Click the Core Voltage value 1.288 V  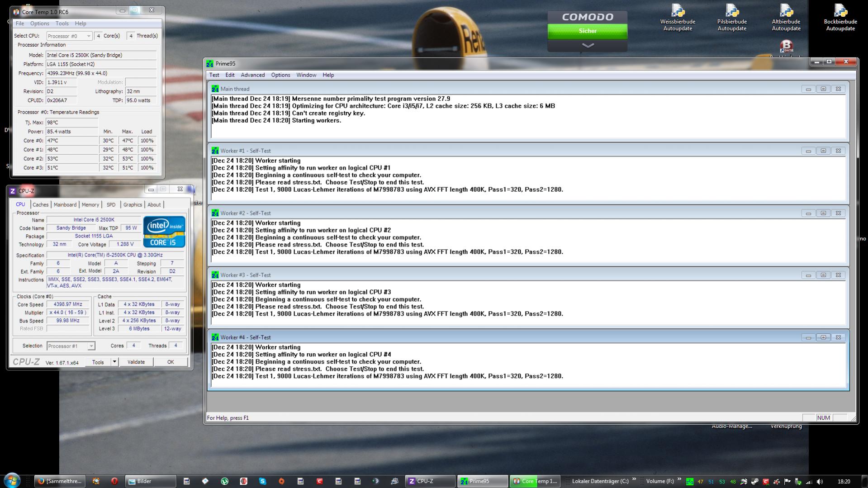click(125, 244)
